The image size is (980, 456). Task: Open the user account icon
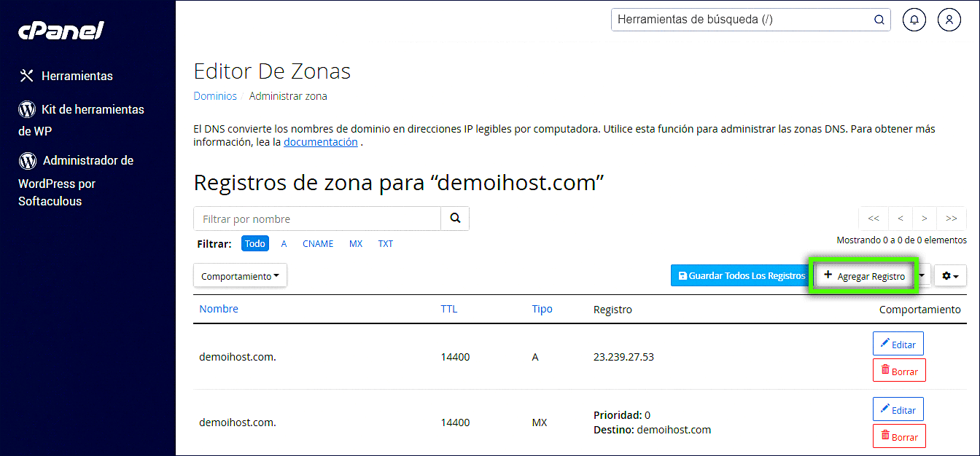(x=949, y=20)
